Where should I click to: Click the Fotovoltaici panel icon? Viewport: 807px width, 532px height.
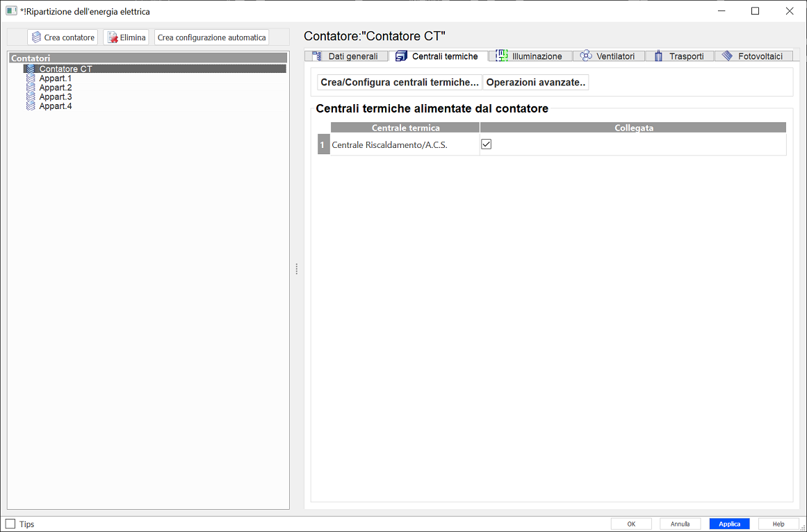[x=727, y=56]
